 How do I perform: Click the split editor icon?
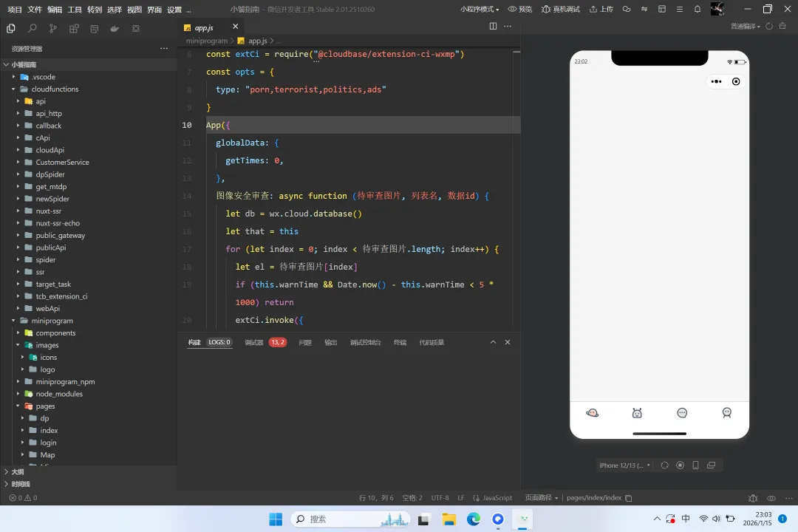(493, 26)
